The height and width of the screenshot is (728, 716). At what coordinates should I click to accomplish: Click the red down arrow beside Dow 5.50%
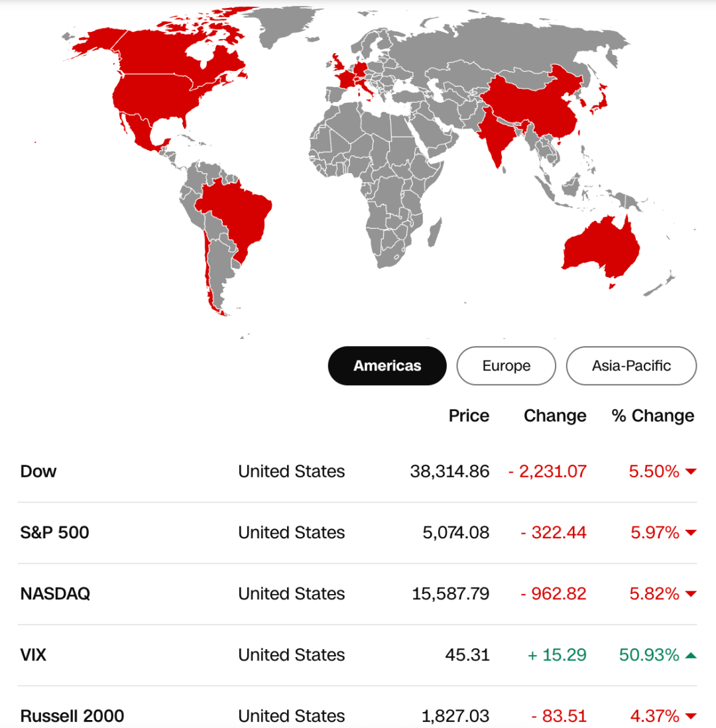[691, 471]
